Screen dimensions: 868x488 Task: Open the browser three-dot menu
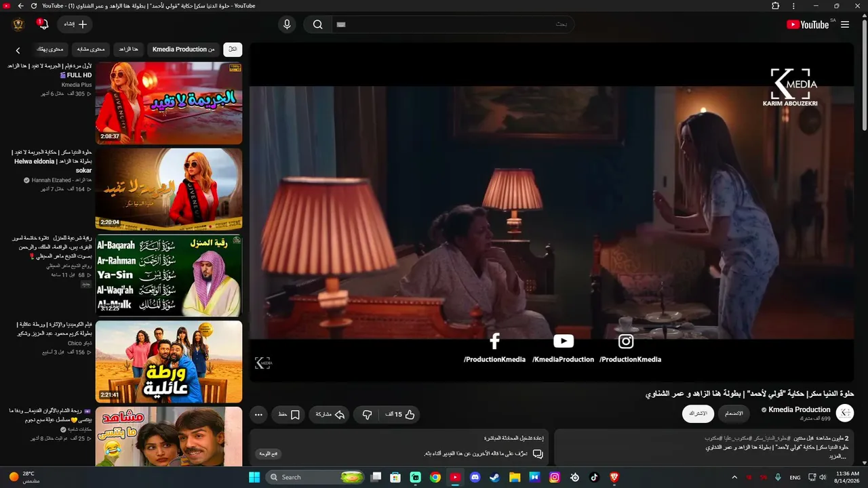[x=793, y=5]
